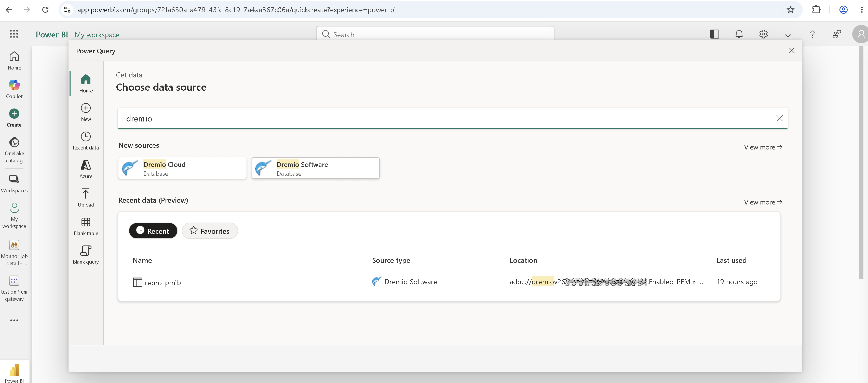
Task: Clear the dremio search text
Action: (x=779, y=118)
